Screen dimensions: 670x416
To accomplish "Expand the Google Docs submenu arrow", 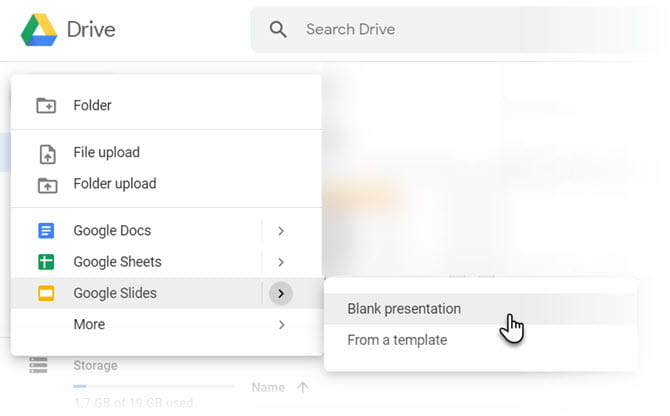I will click(281, 231).
